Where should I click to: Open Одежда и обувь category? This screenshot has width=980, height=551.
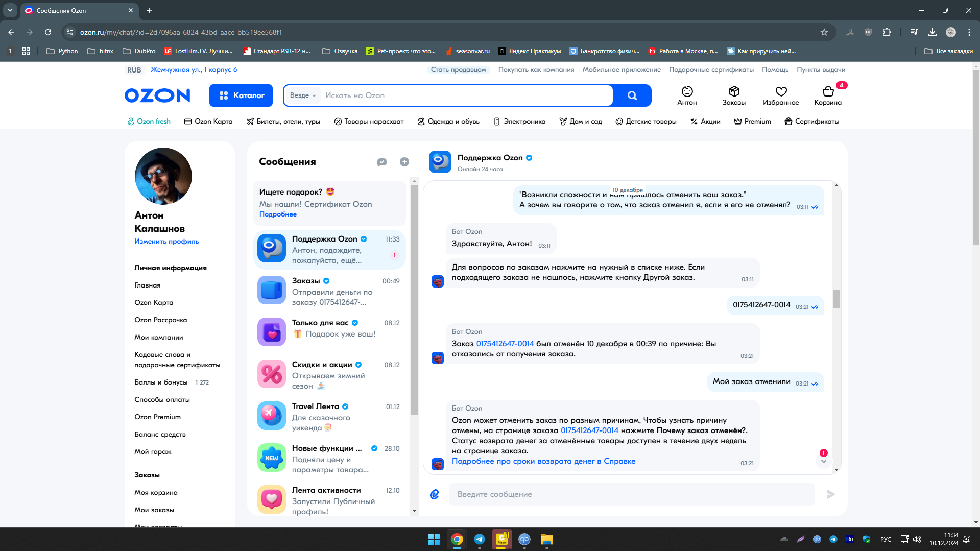coord(449,122)
